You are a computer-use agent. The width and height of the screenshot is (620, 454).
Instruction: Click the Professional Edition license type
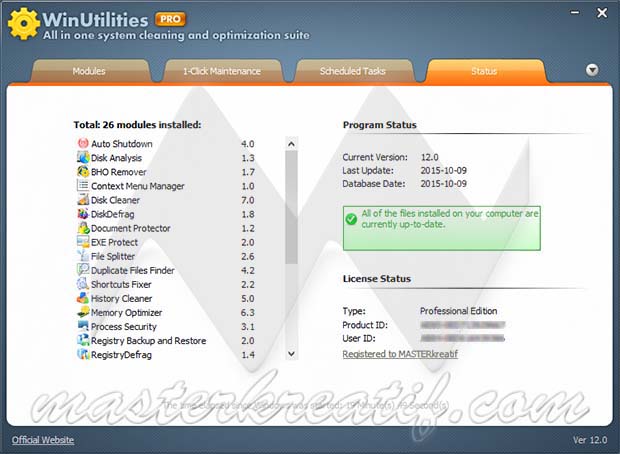(x=458, y=311)
